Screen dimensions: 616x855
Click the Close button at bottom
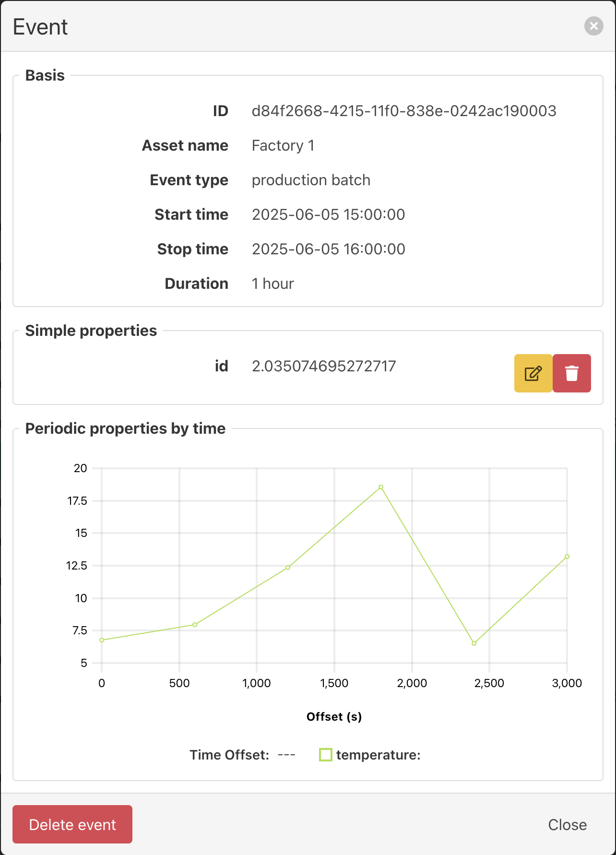point(567,825)
